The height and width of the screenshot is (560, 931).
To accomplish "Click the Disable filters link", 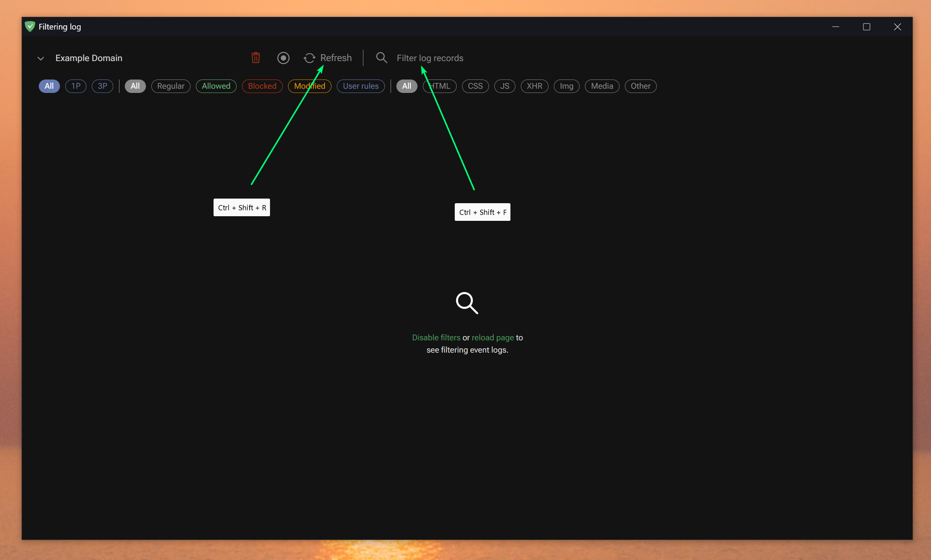I will point(436,338).
